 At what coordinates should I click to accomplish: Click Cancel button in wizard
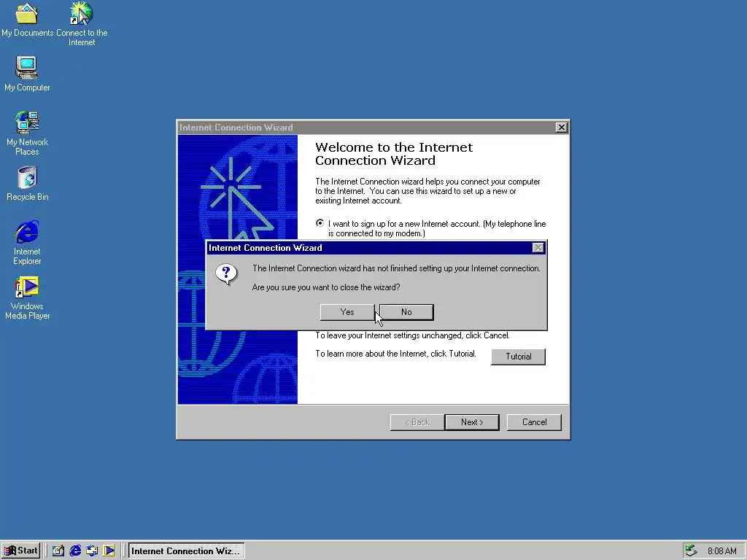pyautogui.click(x=534, y=422)
